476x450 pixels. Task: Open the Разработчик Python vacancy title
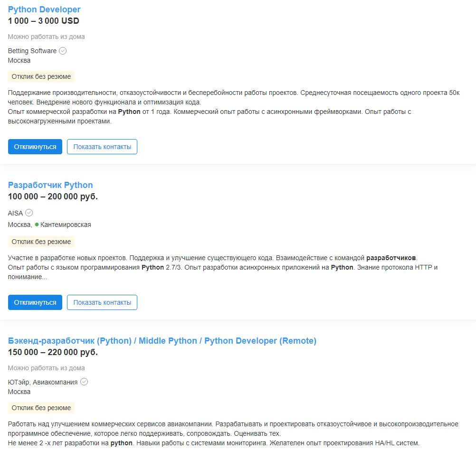pyautogui.click(x=50, y=185)
